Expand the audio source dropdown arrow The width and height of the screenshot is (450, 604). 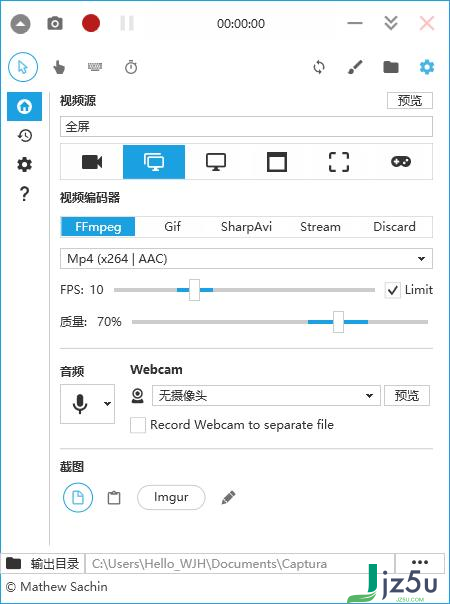[x=107, y=404]
